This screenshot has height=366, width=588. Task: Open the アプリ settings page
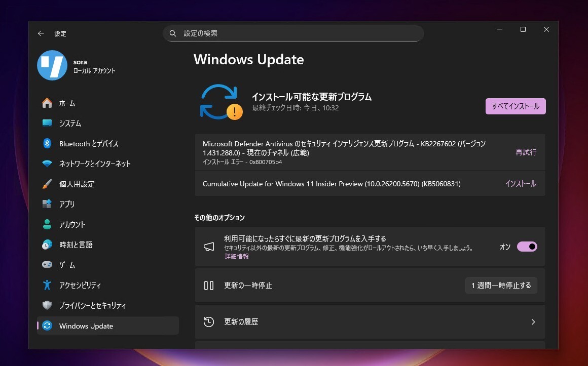pos(108,204)
